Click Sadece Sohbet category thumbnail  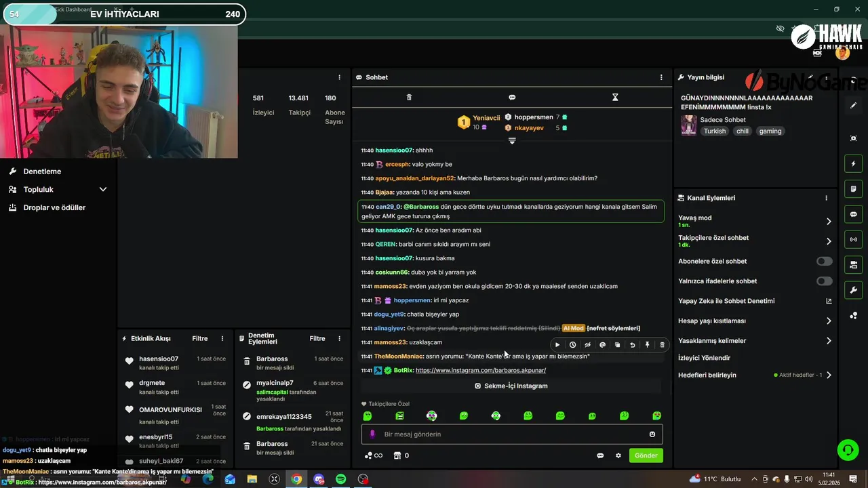click(x=689, y=125)
